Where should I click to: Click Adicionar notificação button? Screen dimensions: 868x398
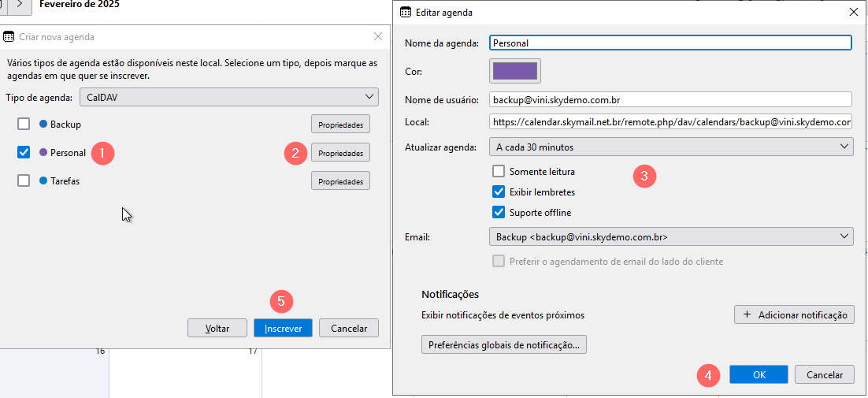coord(795,314)
